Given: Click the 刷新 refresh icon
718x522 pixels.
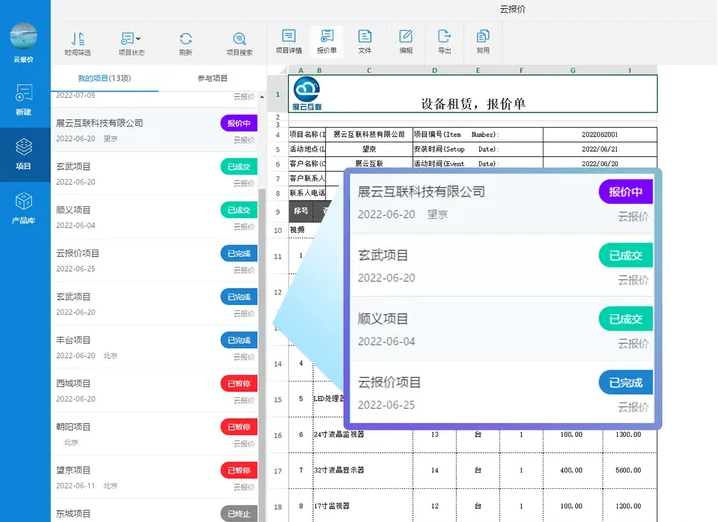Looking at the screenshot, I should coord(185,44).
